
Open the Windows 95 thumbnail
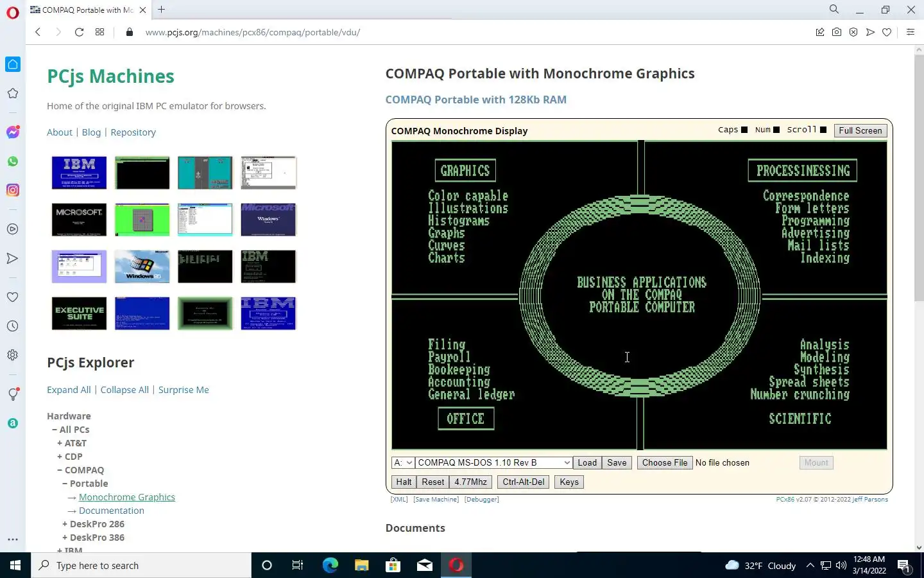(x=142, y=266)
